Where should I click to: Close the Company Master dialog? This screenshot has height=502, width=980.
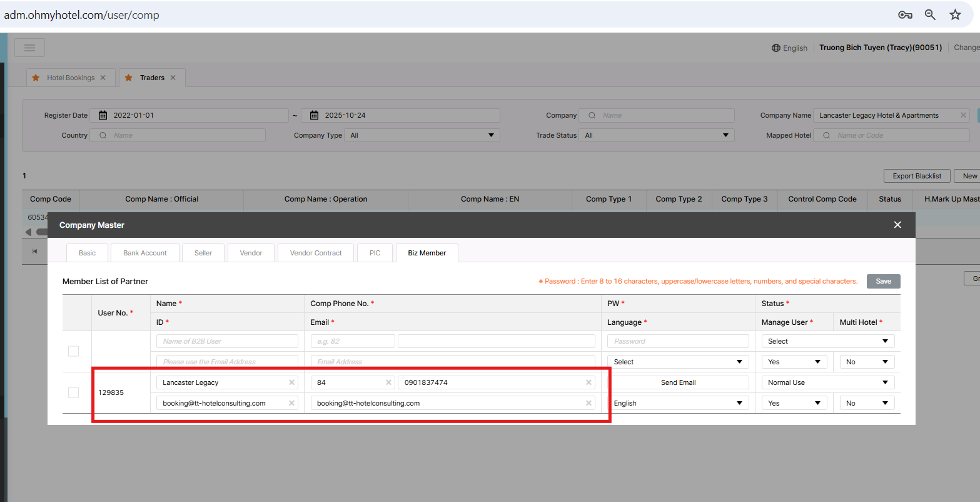(897, 225)
